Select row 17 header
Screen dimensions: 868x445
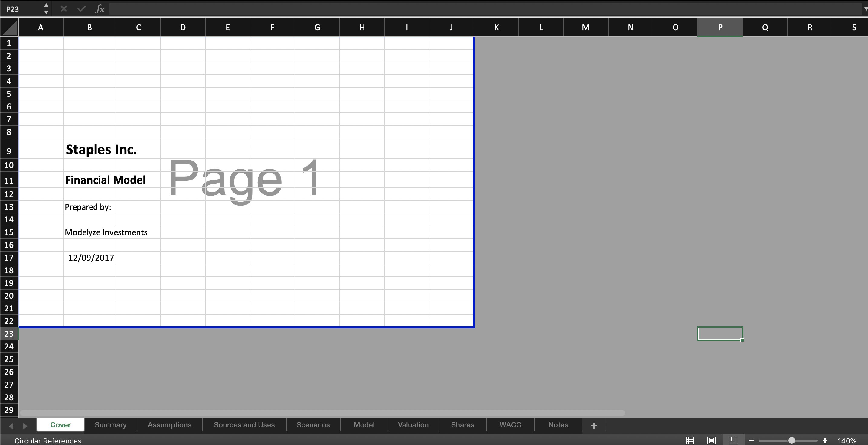[x=9, y=258]
